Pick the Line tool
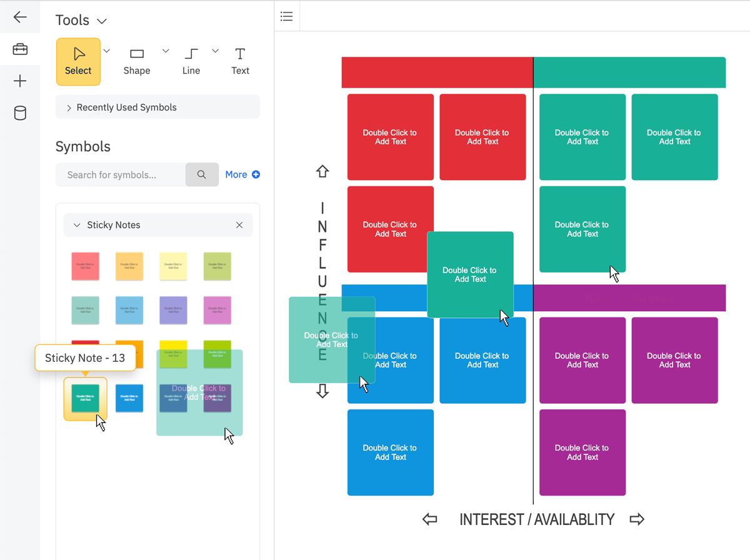 click(191, 61)
